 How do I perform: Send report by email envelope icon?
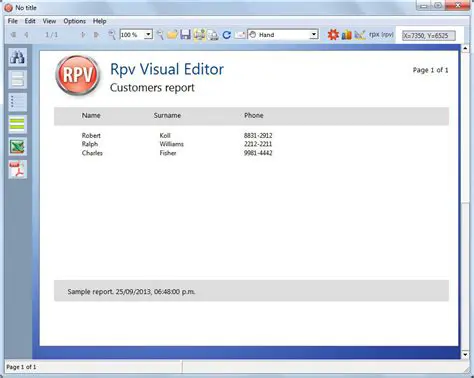240,35
